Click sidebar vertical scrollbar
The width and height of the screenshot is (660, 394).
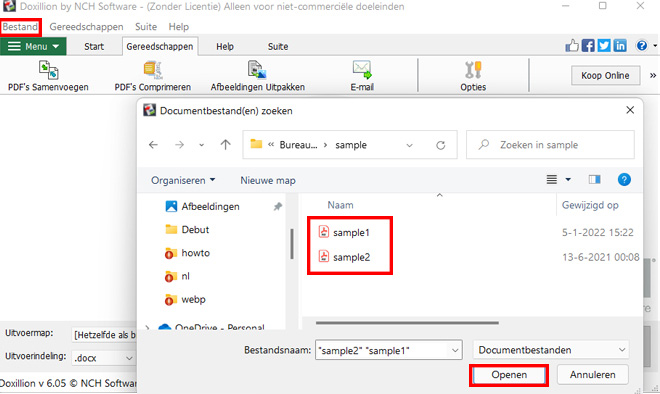click(292, 244)
